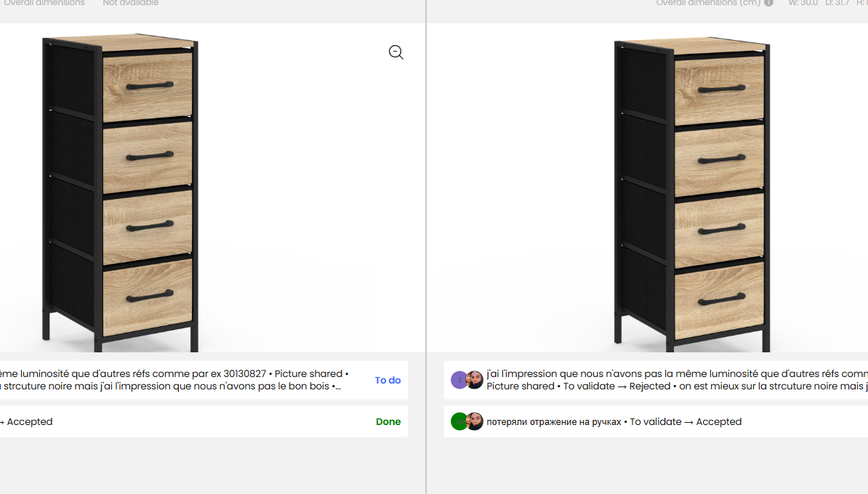The image size is (868, 494).
Task: Click the 'D: 31.7' depth value
Action: (837, 3)
